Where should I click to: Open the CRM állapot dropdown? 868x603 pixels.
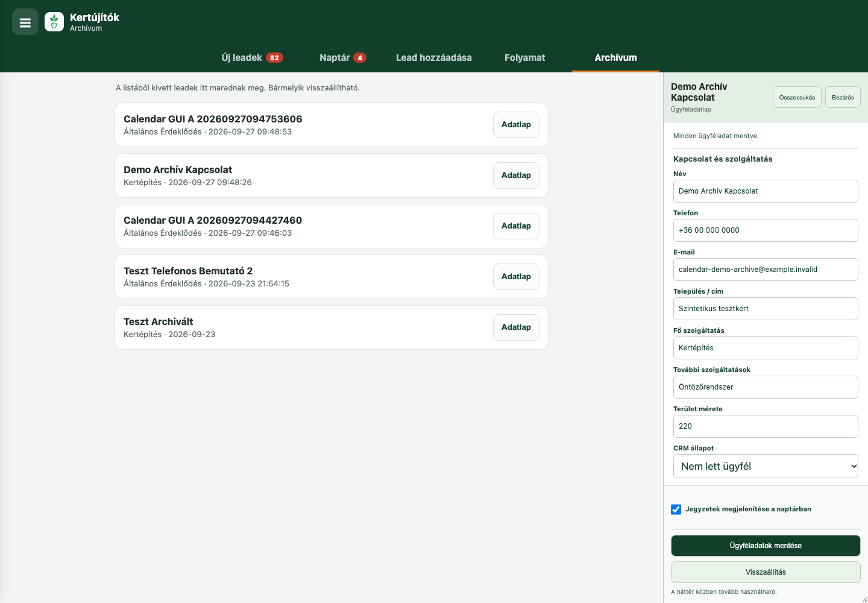(766, 466)
